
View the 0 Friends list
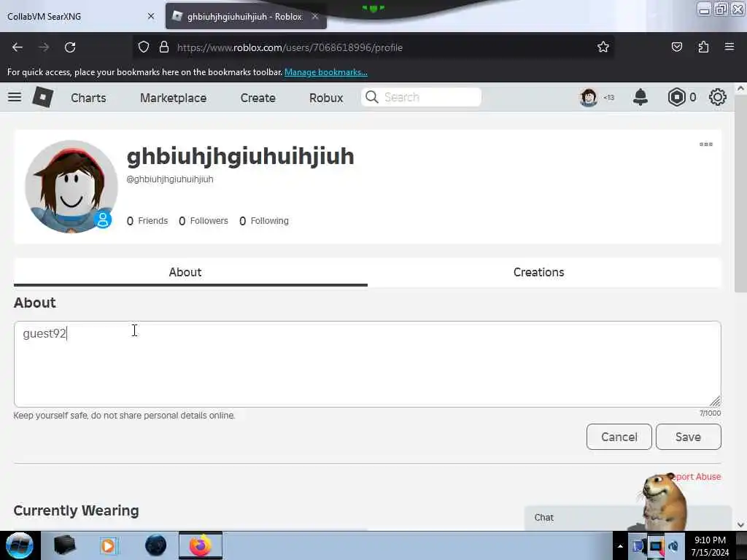click(x=147, y=221)
